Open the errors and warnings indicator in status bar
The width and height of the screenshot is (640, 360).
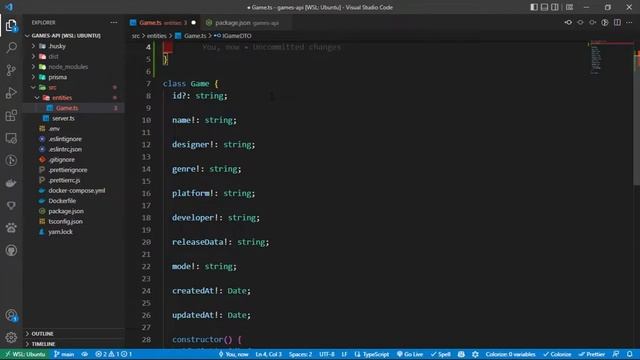point(113,354)
